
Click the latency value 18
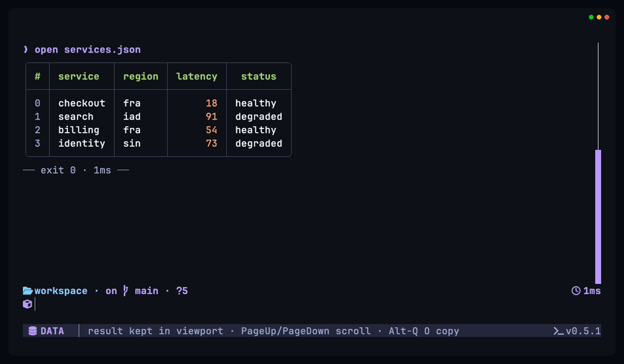pos(212,103)
